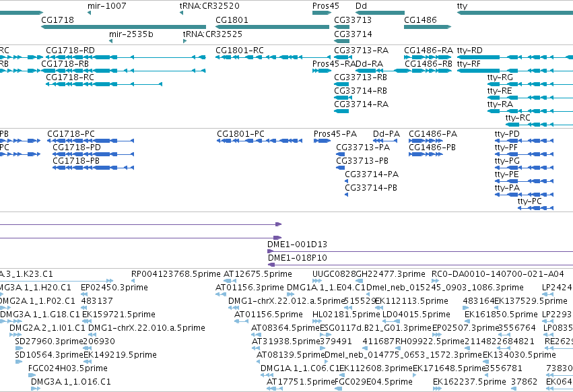Select the EP02450.3prime EST label

114,288
